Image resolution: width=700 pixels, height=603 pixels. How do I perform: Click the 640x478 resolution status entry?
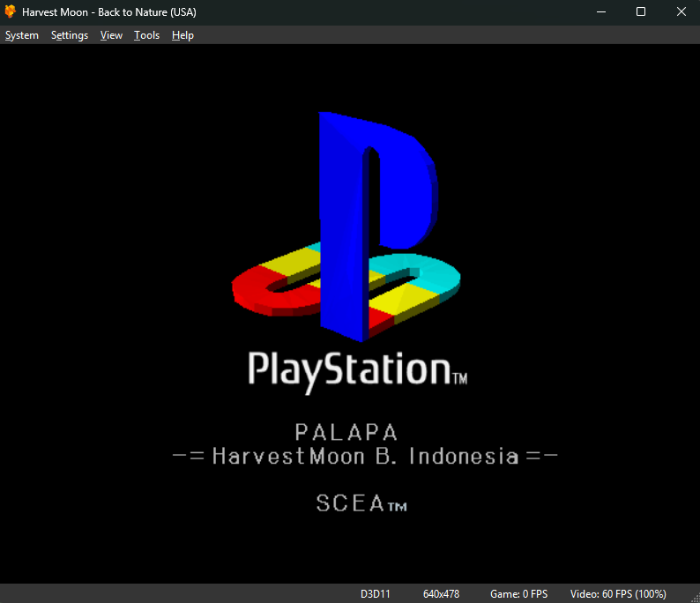pos(441,594)
